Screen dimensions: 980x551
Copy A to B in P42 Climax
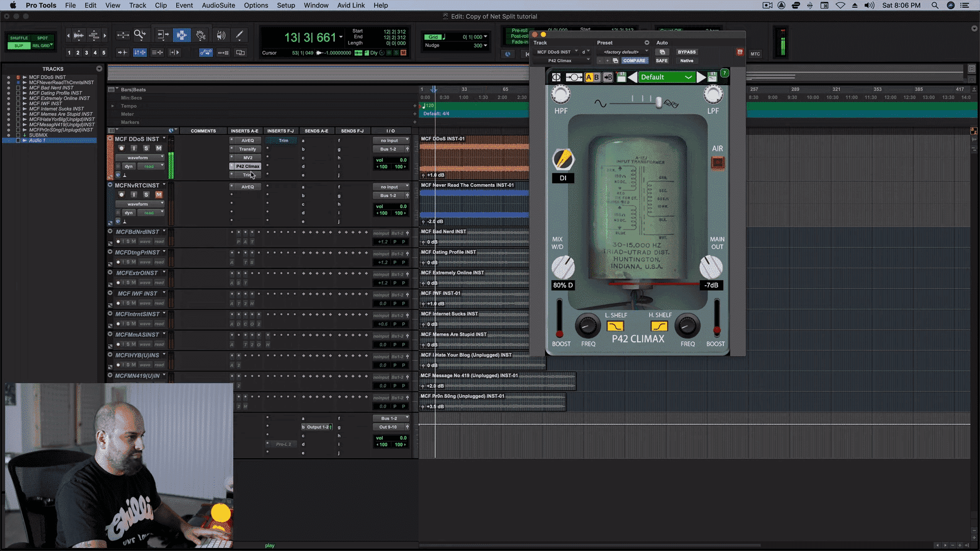(608, 77)
